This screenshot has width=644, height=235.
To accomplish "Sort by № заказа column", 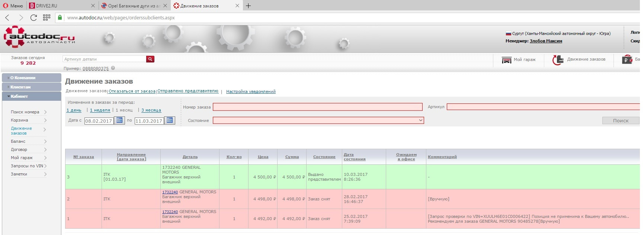I will (x=84, y=157).
